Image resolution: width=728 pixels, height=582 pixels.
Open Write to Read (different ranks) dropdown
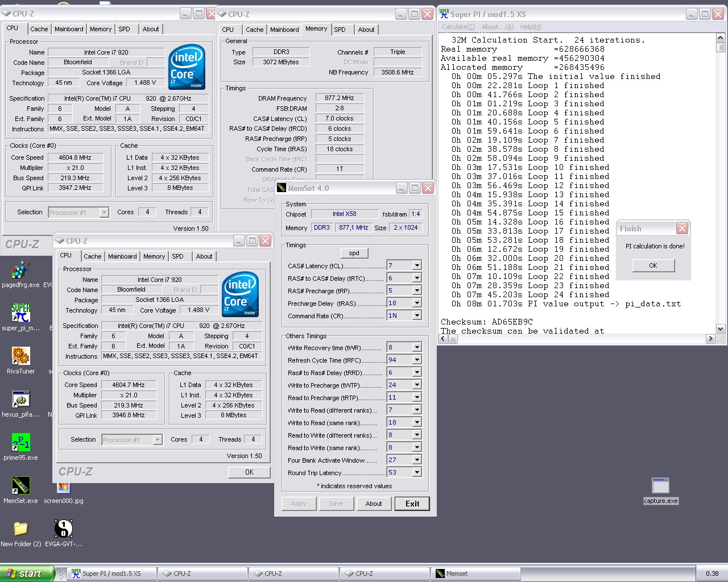pyautogui.click(x=417, y=410)
